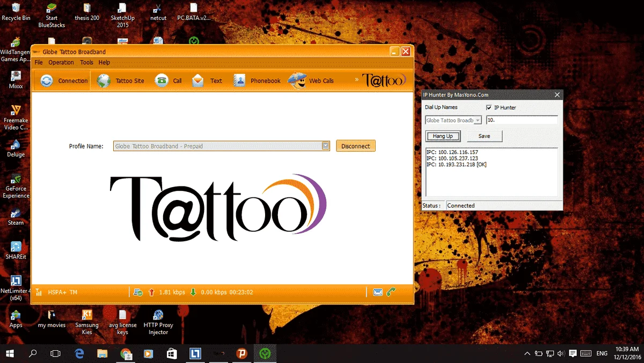Open the Tools menu

[86, 63]
